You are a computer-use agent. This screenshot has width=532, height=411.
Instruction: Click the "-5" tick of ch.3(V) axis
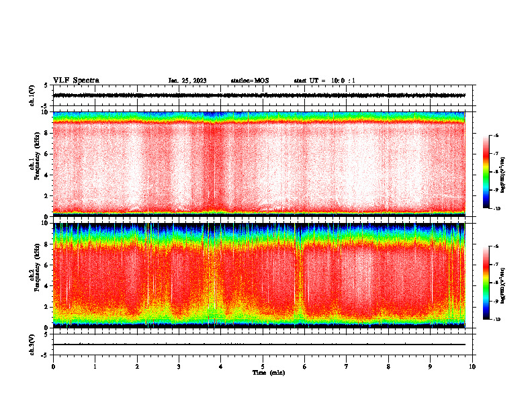coord(45,355)
